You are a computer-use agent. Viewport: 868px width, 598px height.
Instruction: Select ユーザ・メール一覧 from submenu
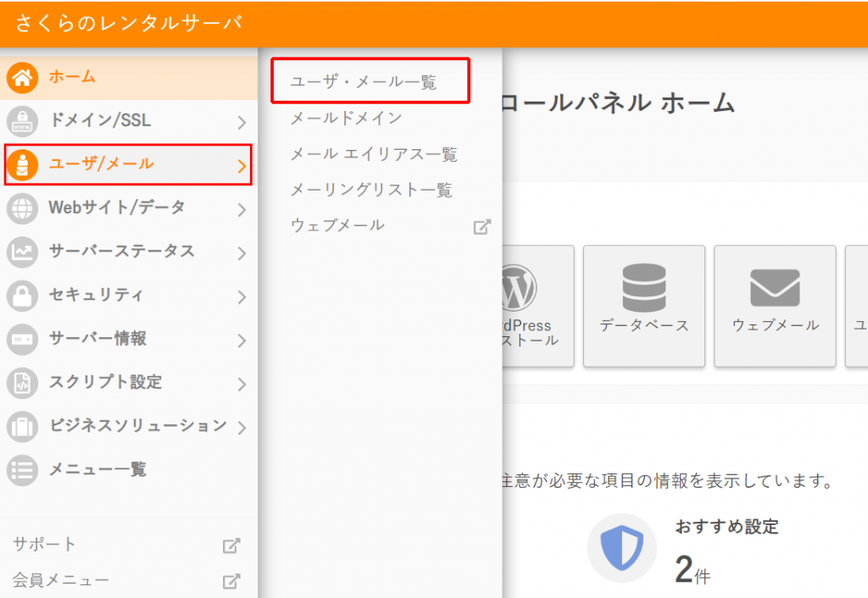click(x=364, y=82)
